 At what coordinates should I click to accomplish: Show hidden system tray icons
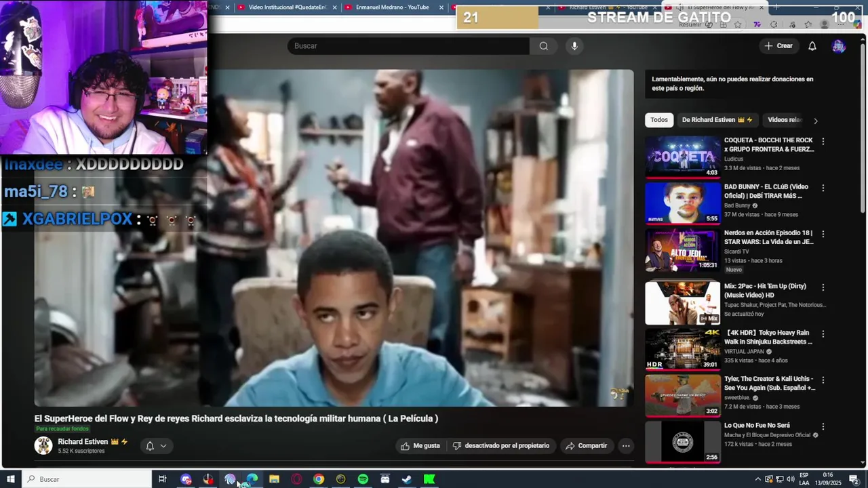click(x=757, y=479)
